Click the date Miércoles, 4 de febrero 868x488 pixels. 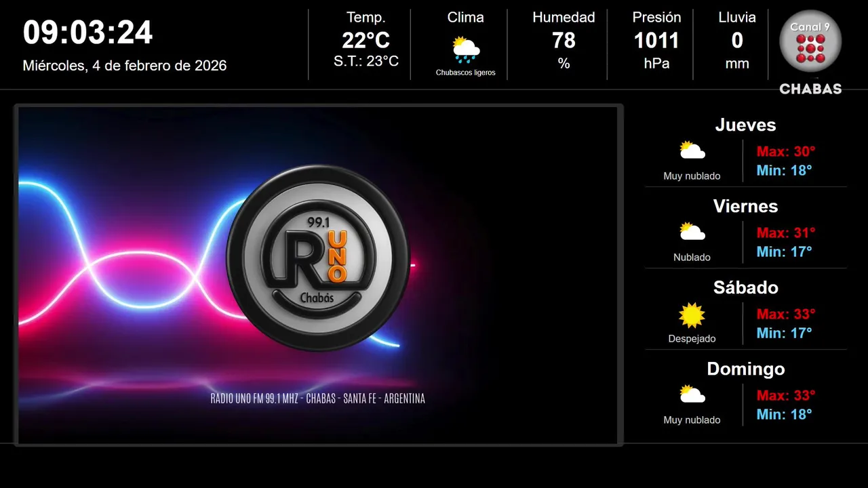click(x=125, y=66)
